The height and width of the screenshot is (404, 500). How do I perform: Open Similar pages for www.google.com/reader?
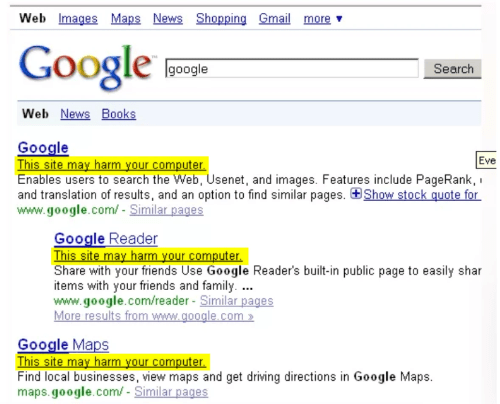pyautogui.click(x=236, y=301)
